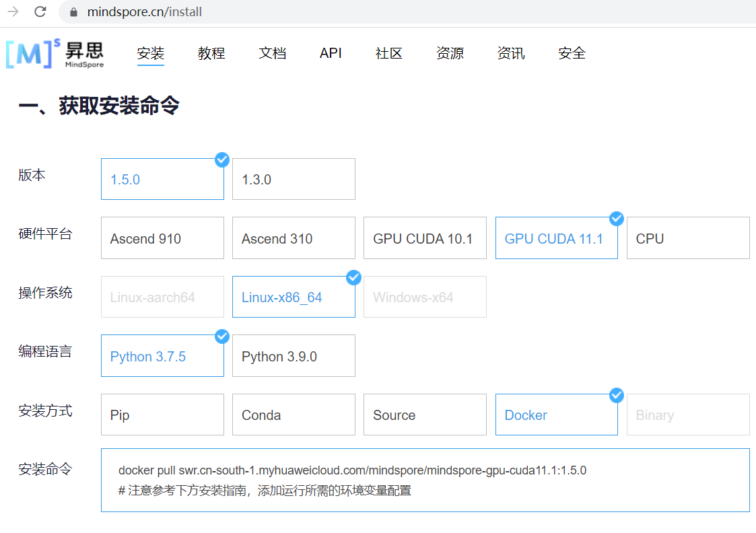Open the API navigation tab
Viewport: 756px width, 533px height.
[x=331, y=53]
